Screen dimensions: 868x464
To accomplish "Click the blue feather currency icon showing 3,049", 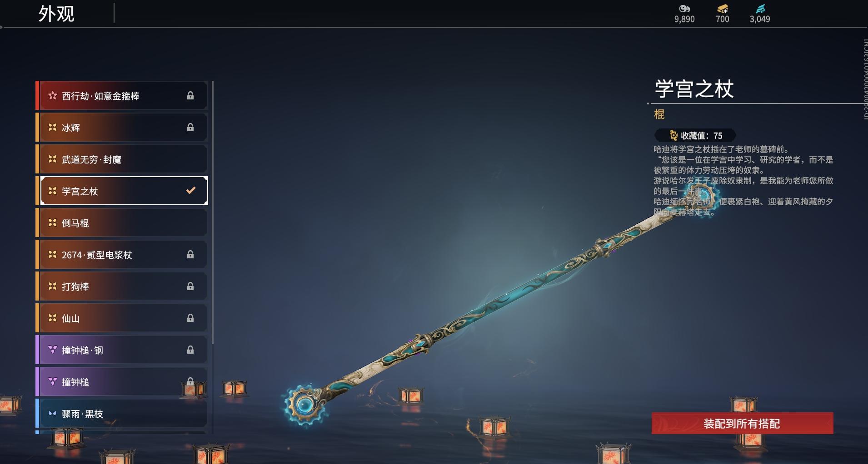I will tap(760, 9).
